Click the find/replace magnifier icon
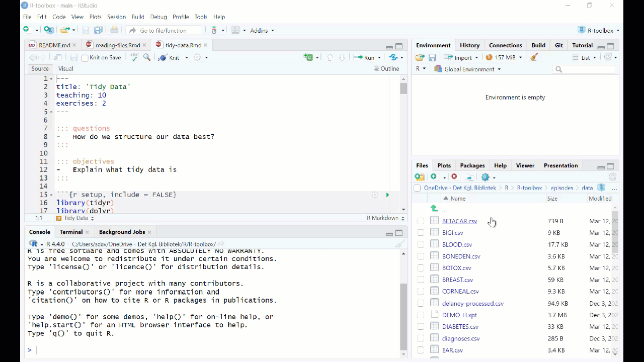The image size is (644, 362). click(x=147, y=58)
